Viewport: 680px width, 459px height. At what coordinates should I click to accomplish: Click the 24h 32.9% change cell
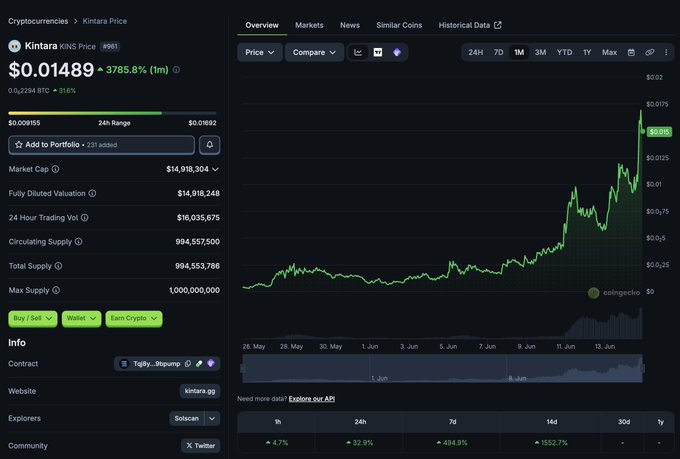pyautogui.click(x=360, y=443)
